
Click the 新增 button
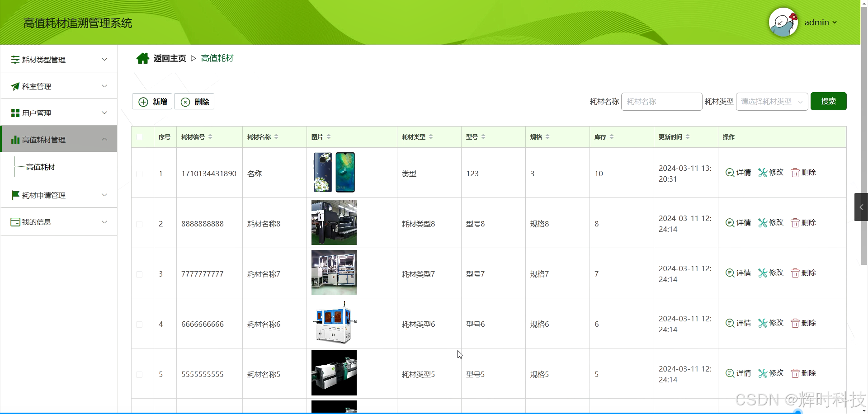pyautogui.click(x=152, y=102)
